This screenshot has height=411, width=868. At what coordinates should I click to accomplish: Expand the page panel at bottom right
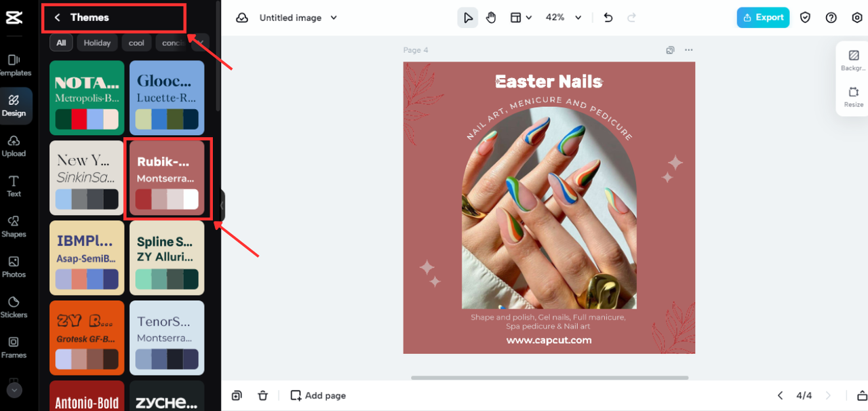[862, 395]
